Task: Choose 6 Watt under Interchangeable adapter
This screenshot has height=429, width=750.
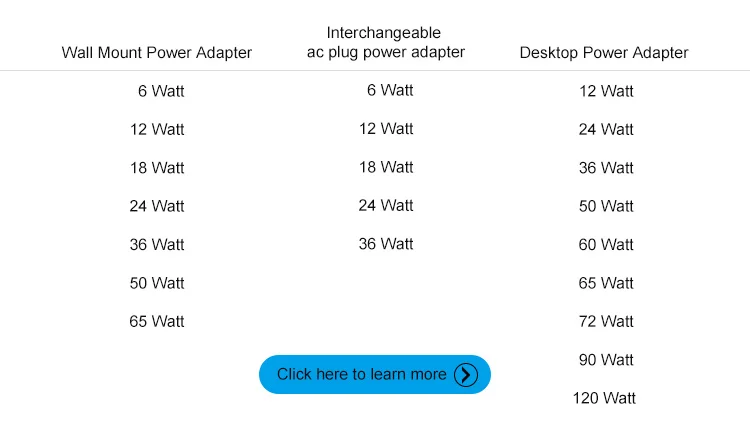Action: coord(390,90)
